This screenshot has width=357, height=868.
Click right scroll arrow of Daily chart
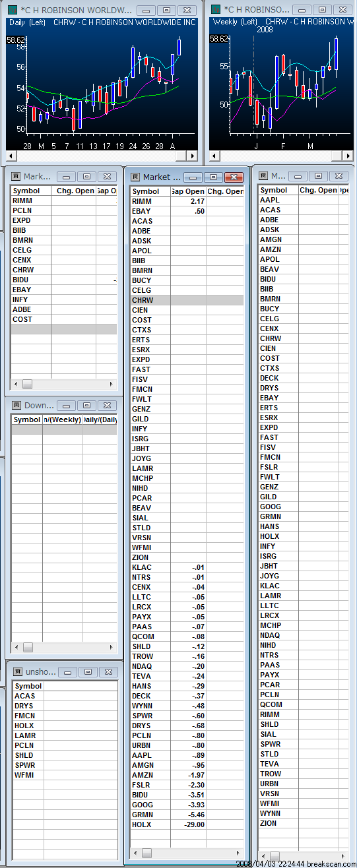192,156
